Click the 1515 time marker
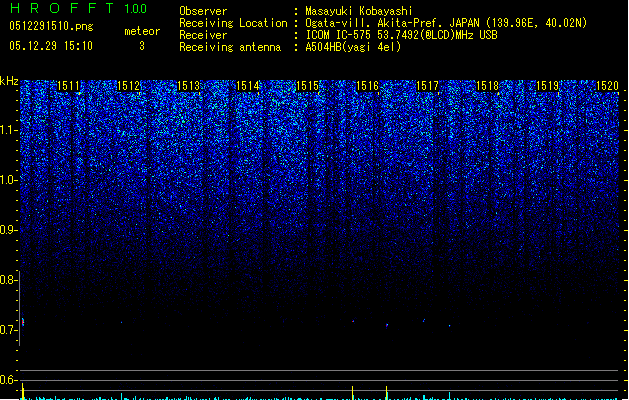 (x=307, y=86)
